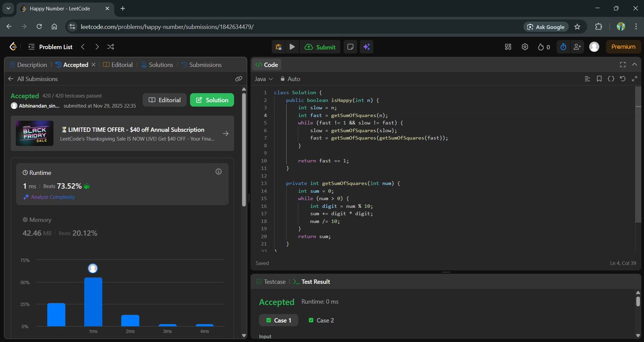Click the browser home icon
The width and height of the screenshot is (644, 342).
pos(54,27)
